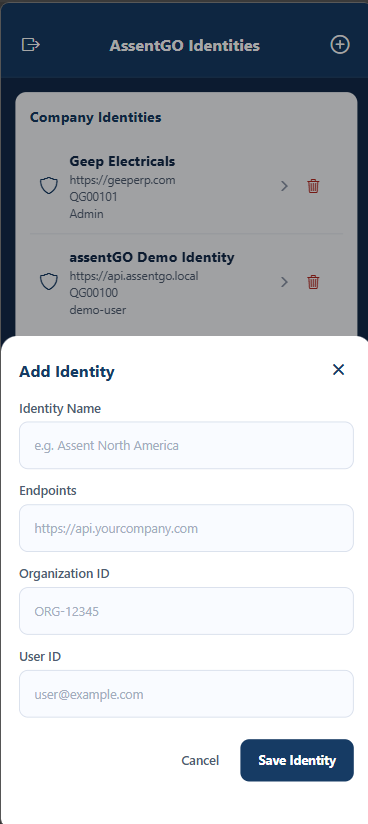The width and height of the screenshot is (368, 824).
Task: Open Geep Electricals details chevron
Action: pyautogui.click(x=284, y=186)
